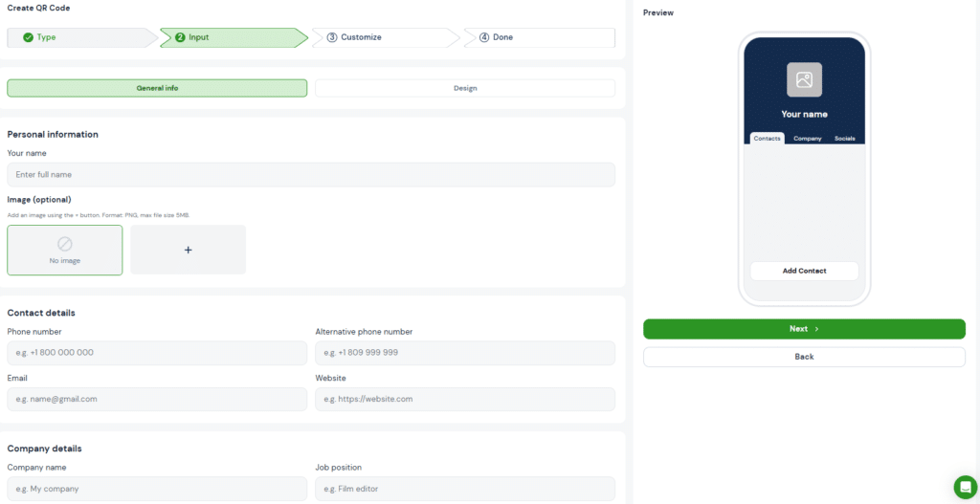This screenshot has height=504, width=980.
Task: Click the green Next button
Action: click(x=804, y=329)
